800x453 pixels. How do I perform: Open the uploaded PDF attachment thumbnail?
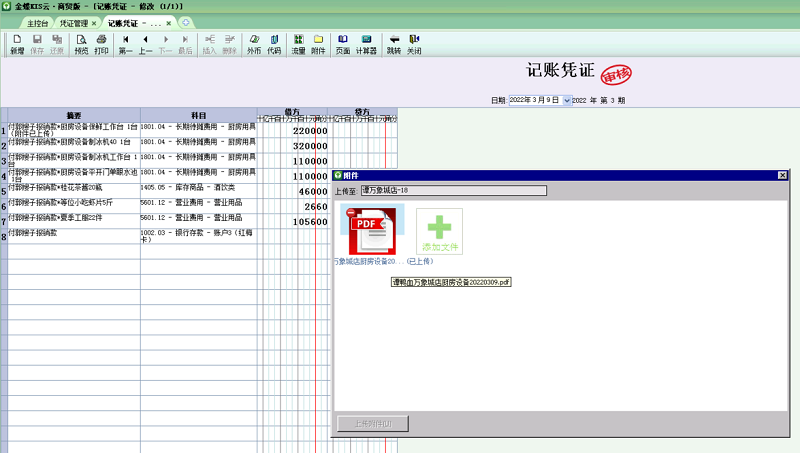(x=371, y=231)
